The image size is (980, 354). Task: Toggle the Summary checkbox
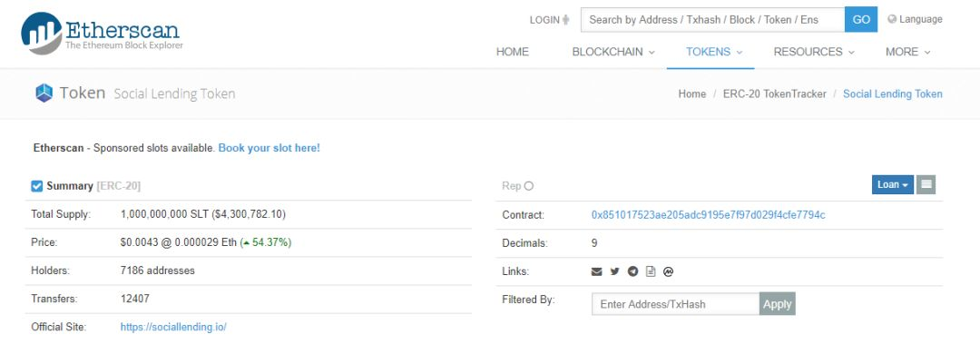37,186
